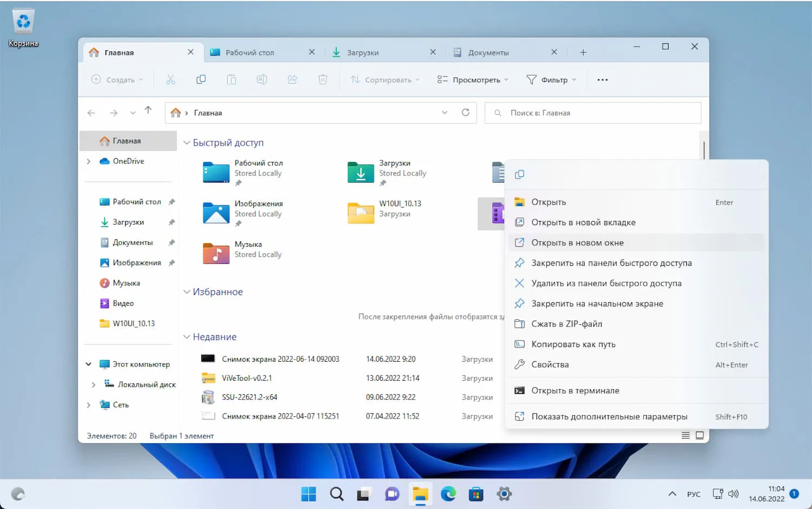This screenshot has width=812, height=509.
Task: Switch to the Загрузки tab
Action: pyautogui.click(x=384, y=53)
